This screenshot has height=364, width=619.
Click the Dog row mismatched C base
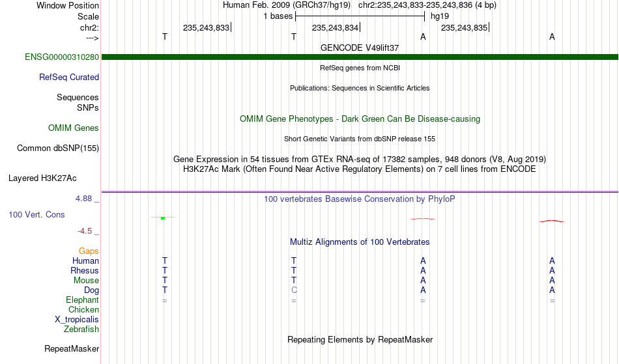tap(294, 290)
